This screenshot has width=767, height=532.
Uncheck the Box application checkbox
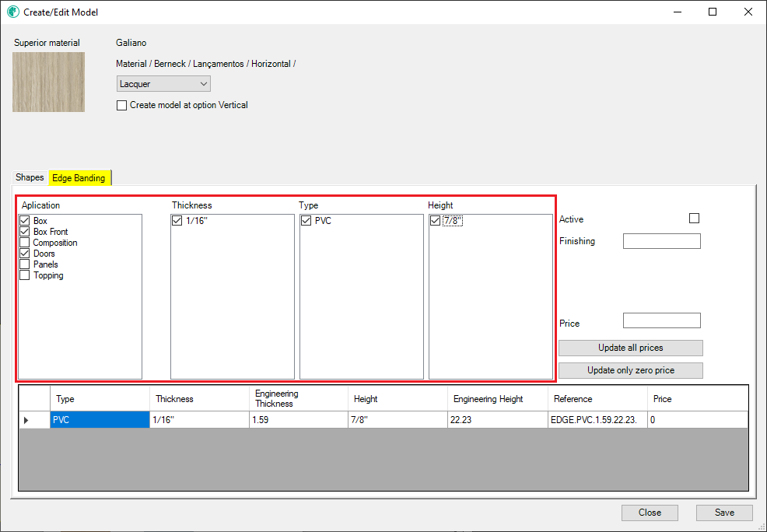coord(24,221)
